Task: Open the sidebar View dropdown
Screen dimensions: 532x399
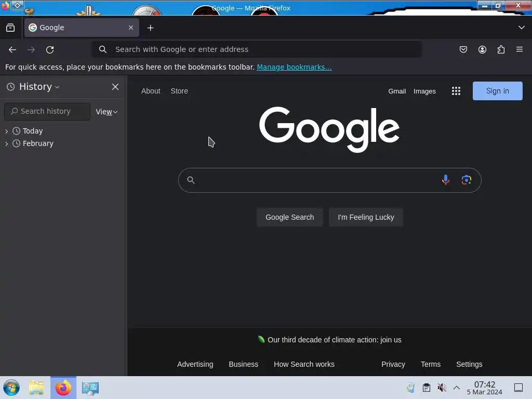Action: (x=107, y=112)
